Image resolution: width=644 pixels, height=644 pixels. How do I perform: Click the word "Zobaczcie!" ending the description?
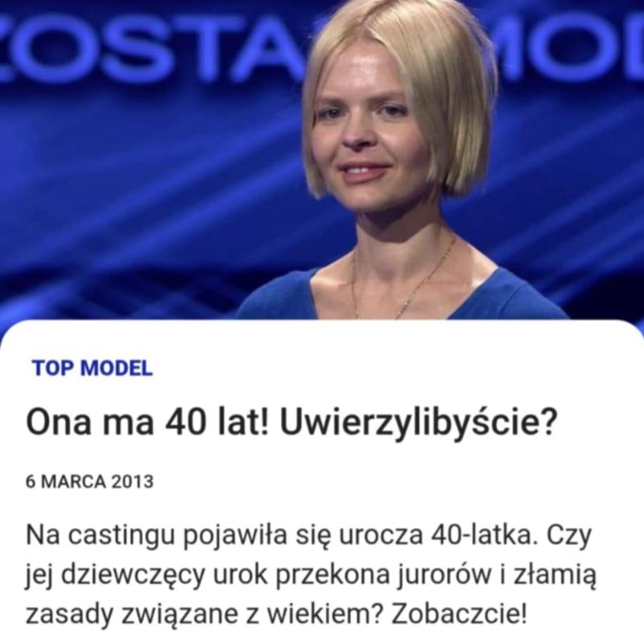click(459, 613)
